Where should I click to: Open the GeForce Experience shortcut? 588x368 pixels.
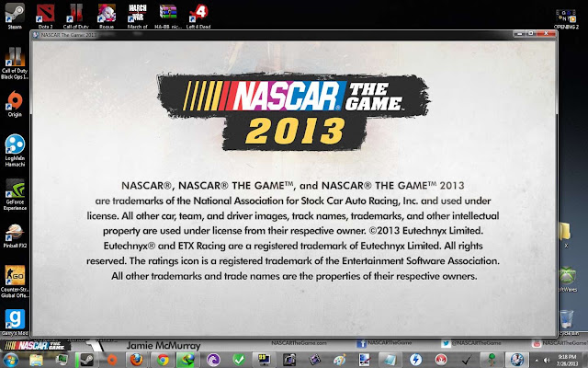pos(15,194)
